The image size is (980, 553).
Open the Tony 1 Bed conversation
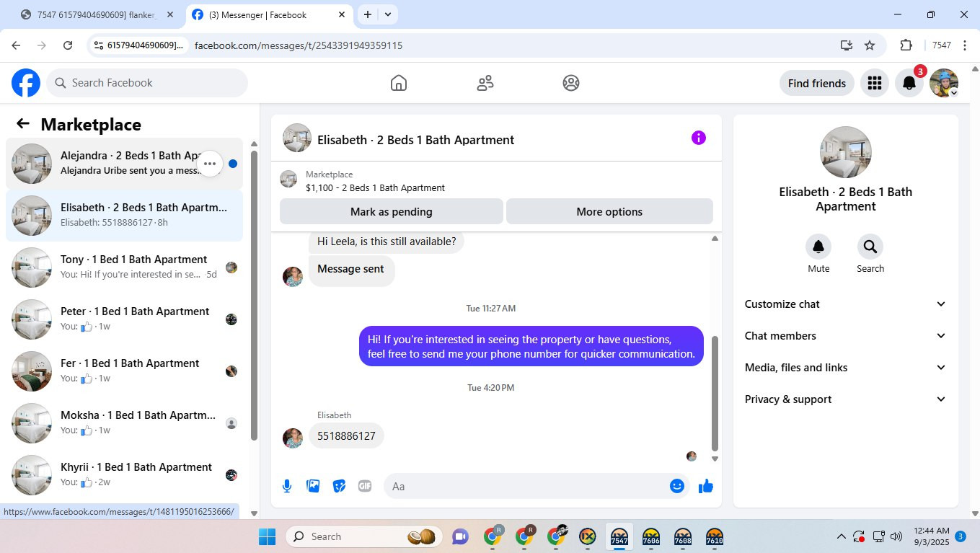[124, 267]
